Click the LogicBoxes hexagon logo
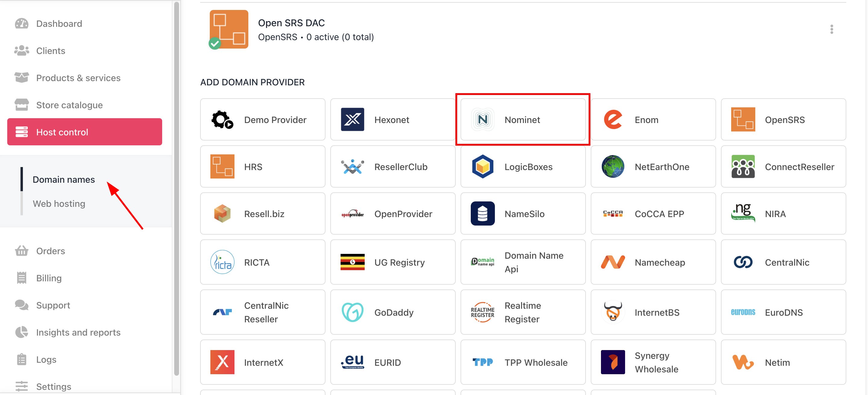Screen dimensions: 868x395 (x=483, y=166)
